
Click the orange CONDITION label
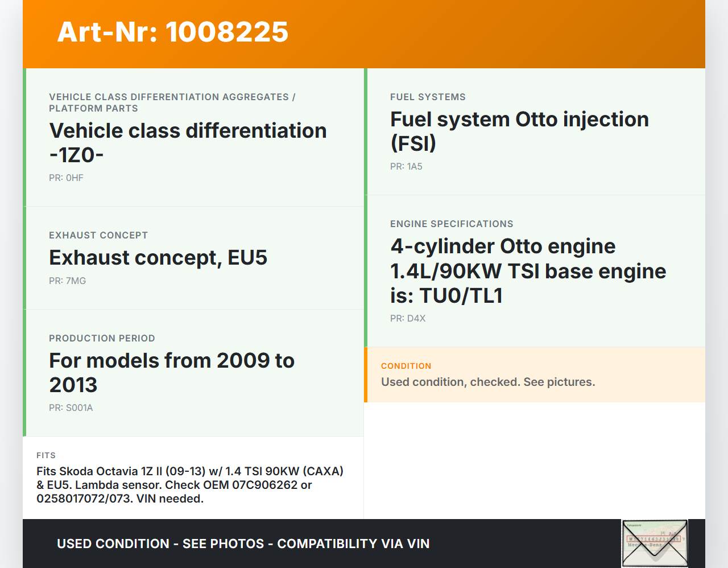coord(406,366)
